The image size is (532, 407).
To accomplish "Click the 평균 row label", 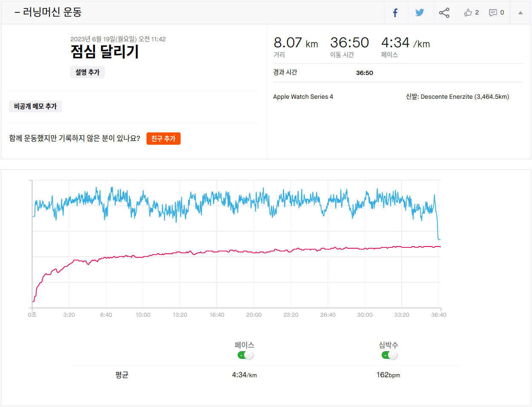I will [x=122, y=375].
